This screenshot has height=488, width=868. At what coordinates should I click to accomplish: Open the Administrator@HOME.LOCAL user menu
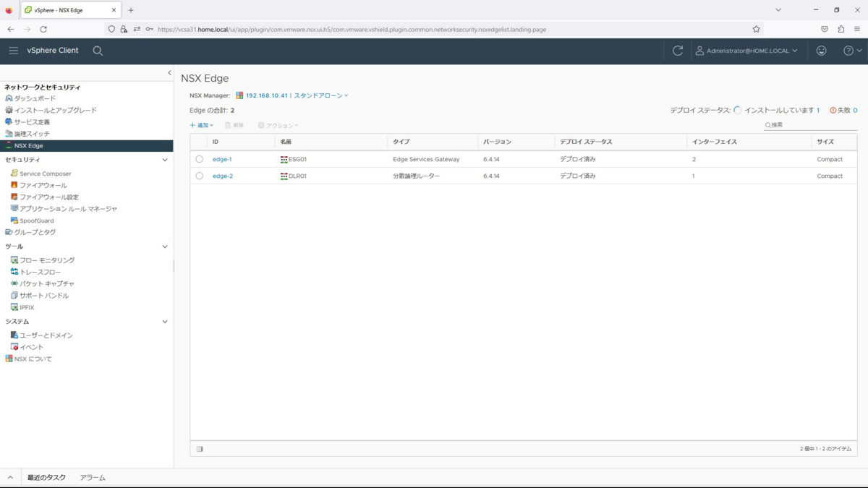746,51
